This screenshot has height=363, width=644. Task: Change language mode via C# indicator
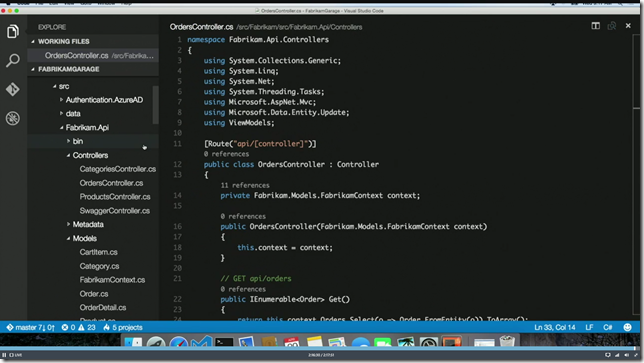[607, 327]
